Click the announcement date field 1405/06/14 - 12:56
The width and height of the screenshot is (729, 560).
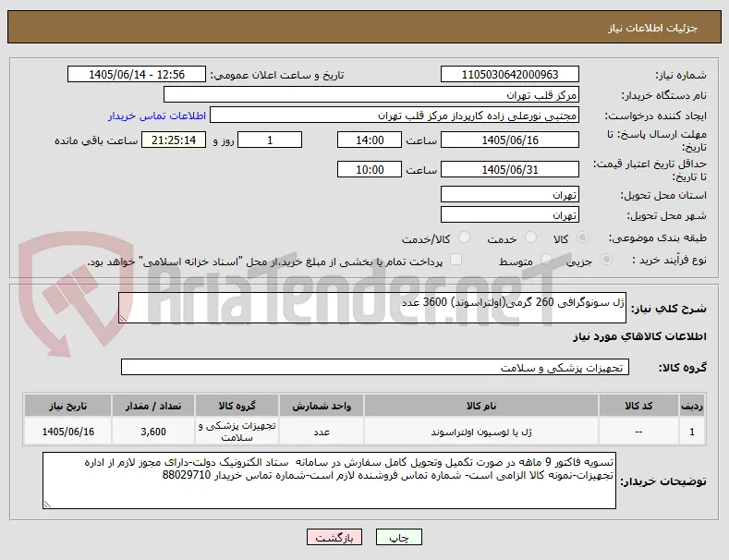pyautogui.click(x=137, y=75)
